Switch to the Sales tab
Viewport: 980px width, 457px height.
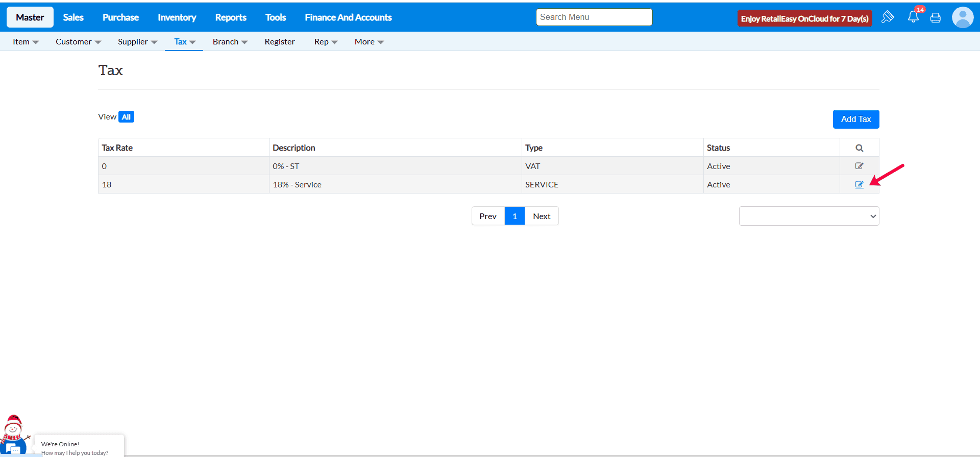(73, 17)
